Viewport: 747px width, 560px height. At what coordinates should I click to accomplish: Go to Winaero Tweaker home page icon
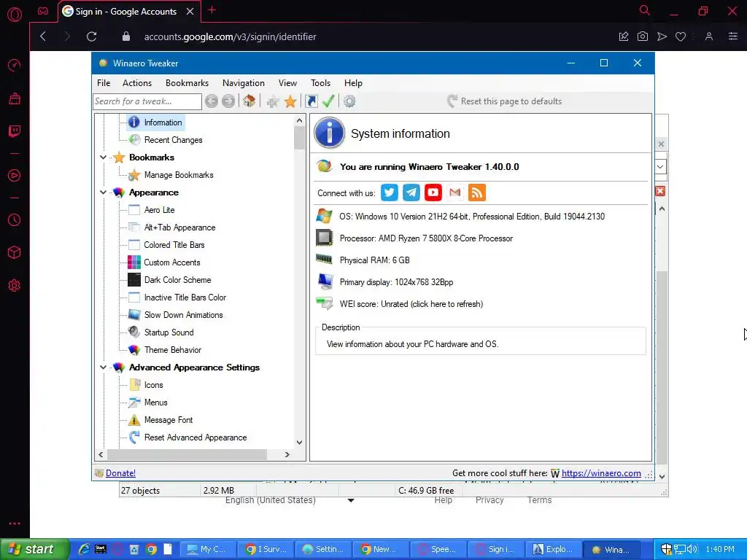click(x=249, y=101)
